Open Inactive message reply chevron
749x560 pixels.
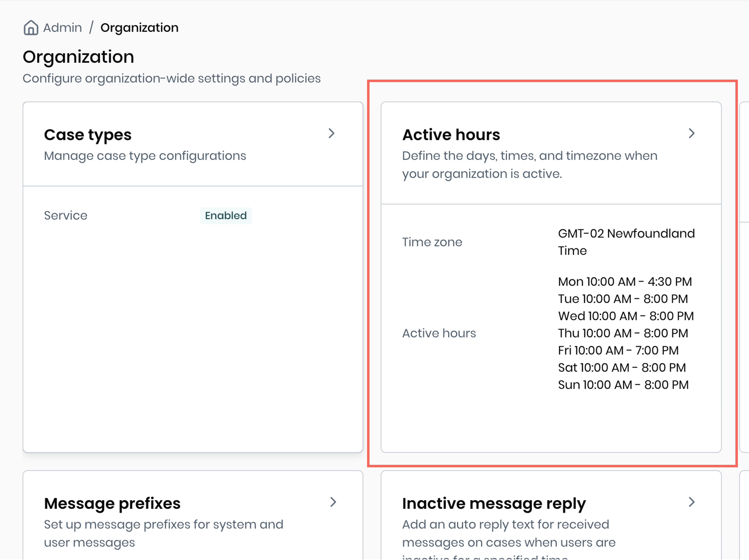(x=692, y=502)
